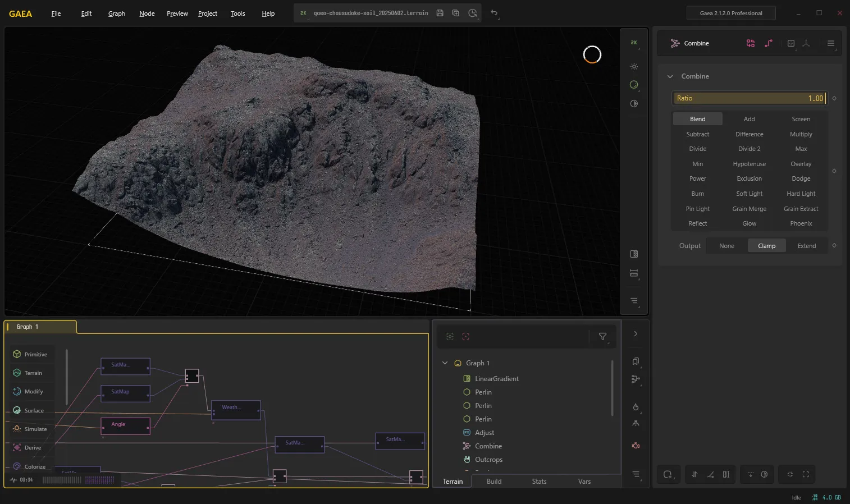Set output mode to Extend
Viewport: 850px width, 504px height.
807,246
